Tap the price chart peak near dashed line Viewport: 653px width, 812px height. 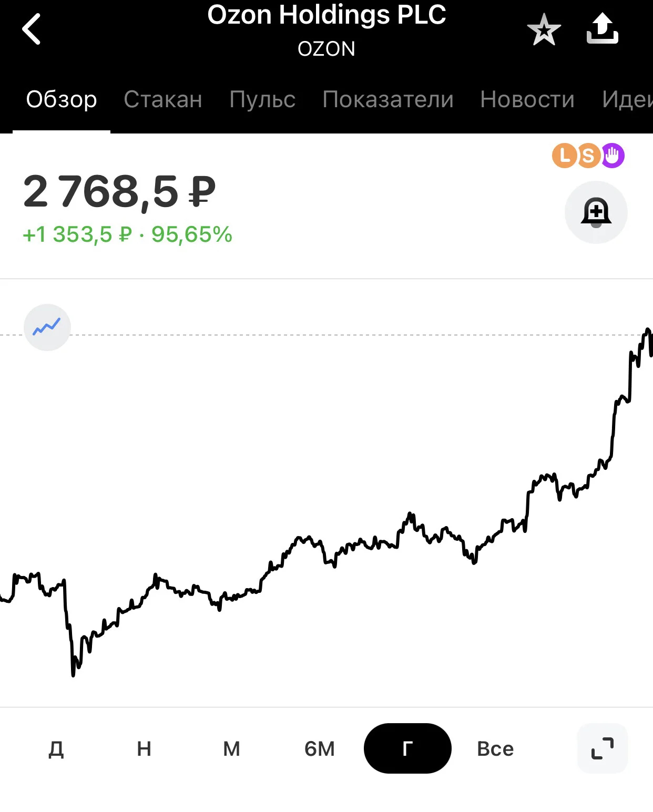pyautogui.click(x=648, y=331)
